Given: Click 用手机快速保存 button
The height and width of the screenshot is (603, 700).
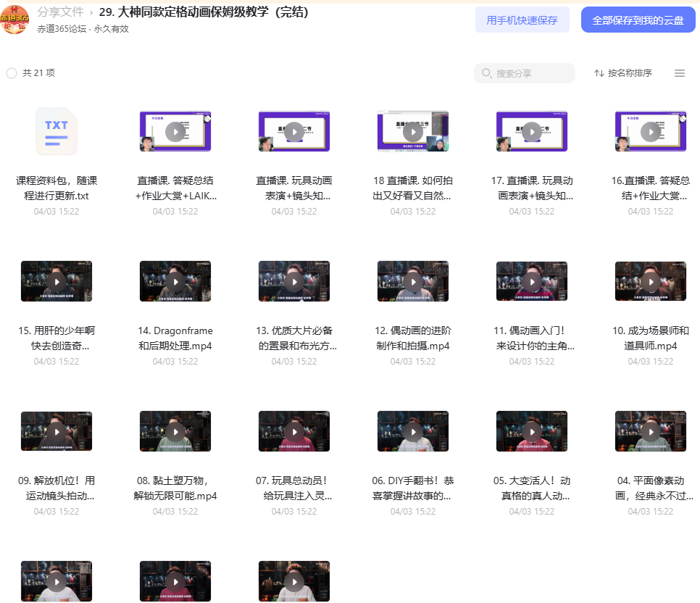Looking at the screenshot, I should coord(522,20).
